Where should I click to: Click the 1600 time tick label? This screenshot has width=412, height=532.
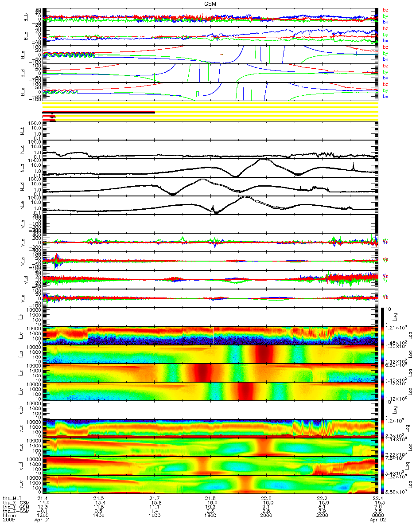[x=155, y=516]
